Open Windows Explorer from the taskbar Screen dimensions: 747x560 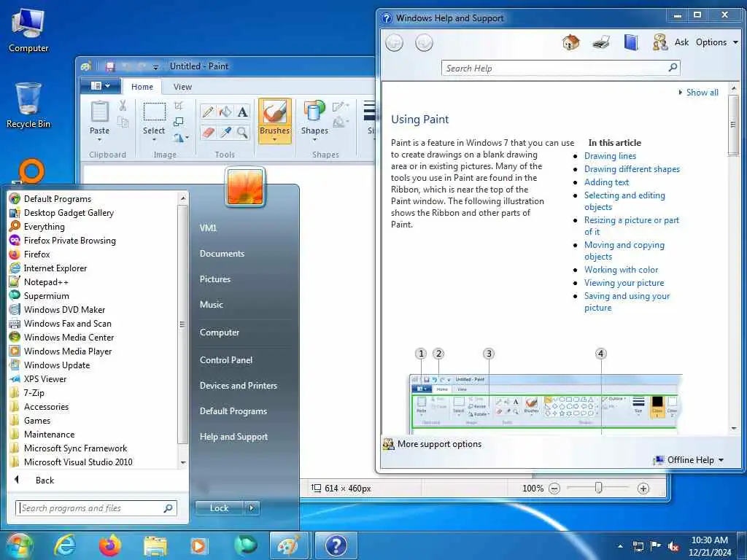(155, 547)
